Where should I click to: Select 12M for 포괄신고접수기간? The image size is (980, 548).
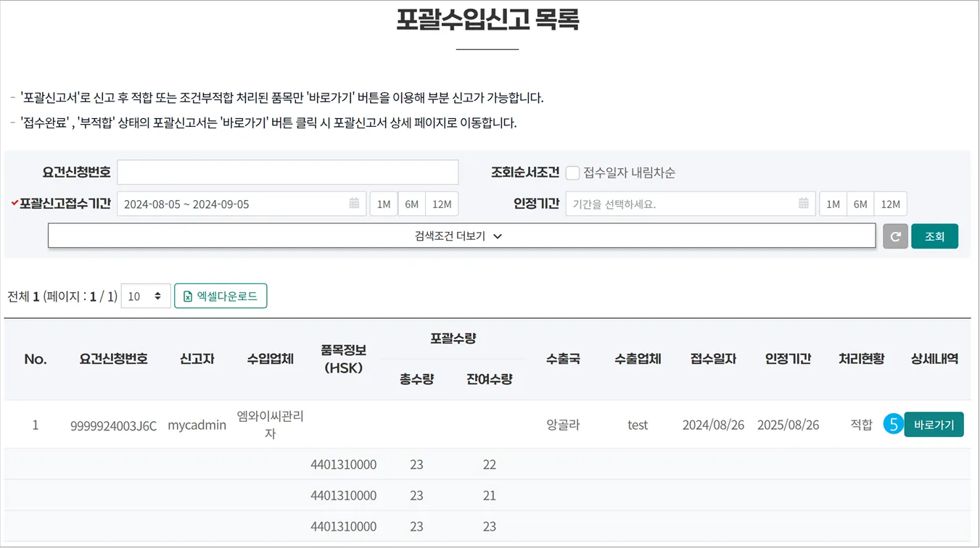pyautogui.click(x=442, y=204)
